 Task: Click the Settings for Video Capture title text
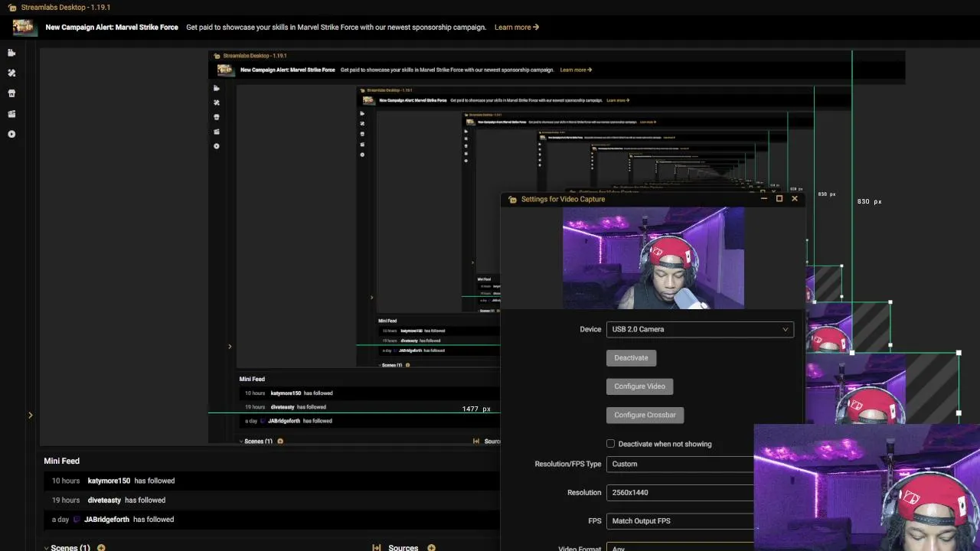tap(563, 199)
